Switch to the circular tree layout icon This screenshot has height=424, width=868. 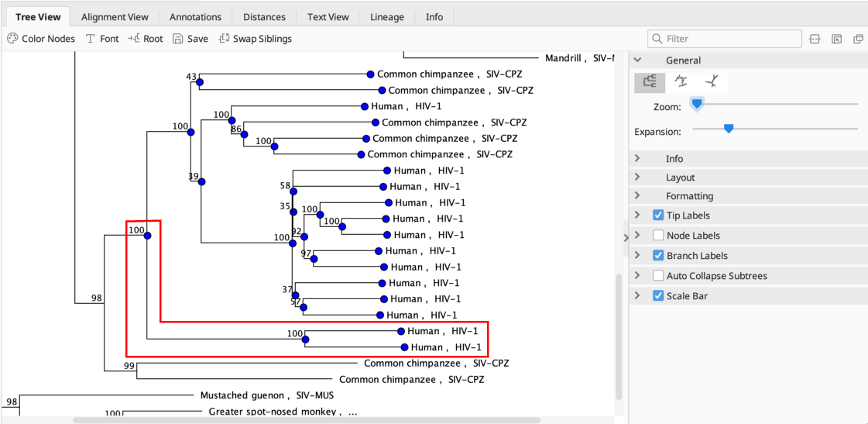681,81
